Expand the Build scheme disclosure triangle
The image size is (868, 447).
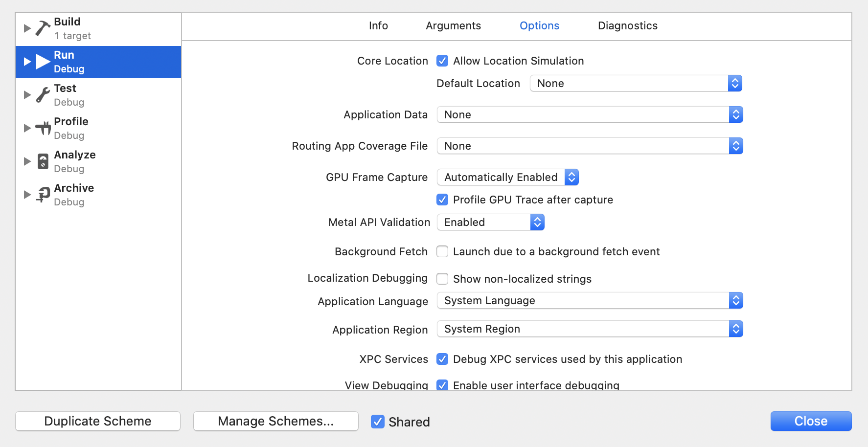[x=27, y=28]
